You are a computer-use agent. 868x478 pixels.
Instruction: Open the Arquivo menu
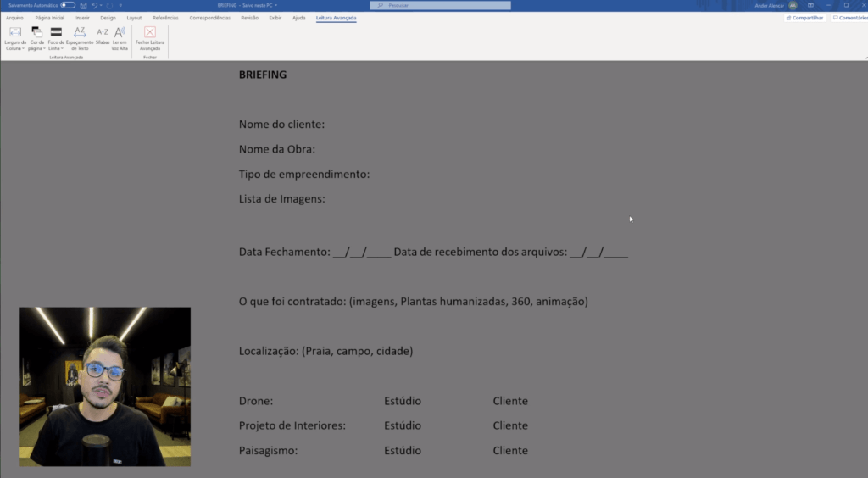click(14, 18)
